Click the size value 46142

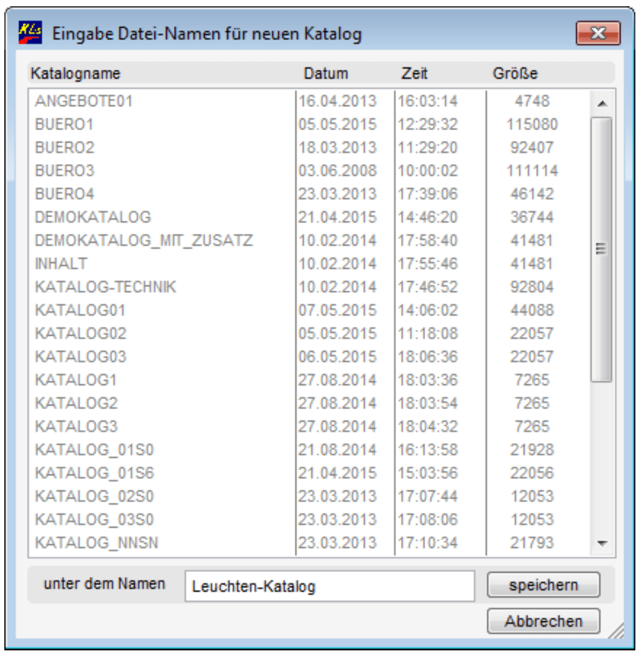click(x=532, y=194)
